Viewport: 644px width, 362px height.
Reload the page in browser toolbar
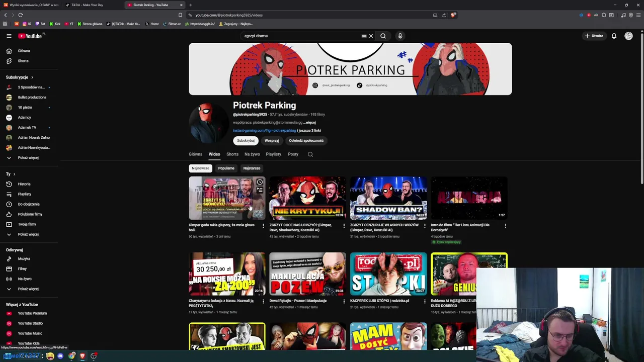tap(21, 15)
